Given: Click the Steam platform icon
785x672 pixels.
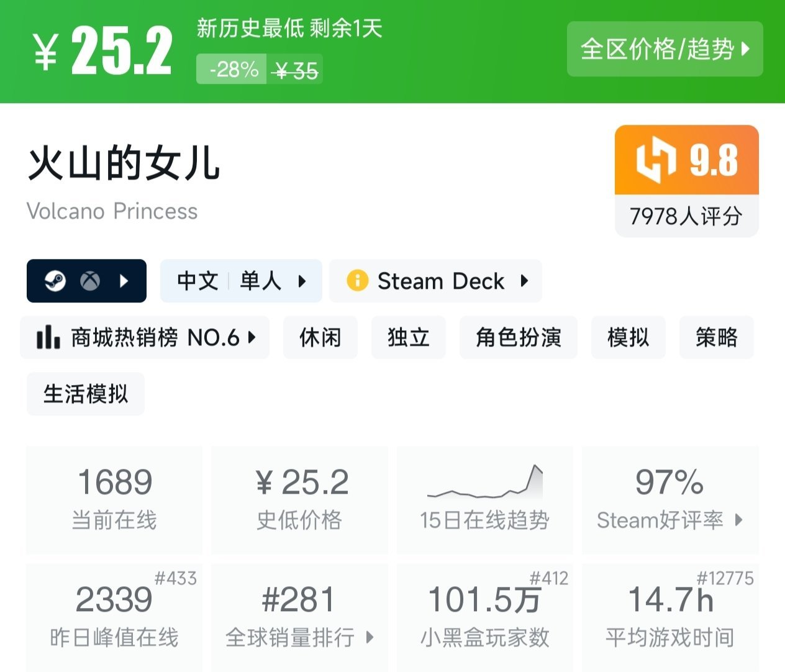Looking at the screenshot, I should (55, 281).
